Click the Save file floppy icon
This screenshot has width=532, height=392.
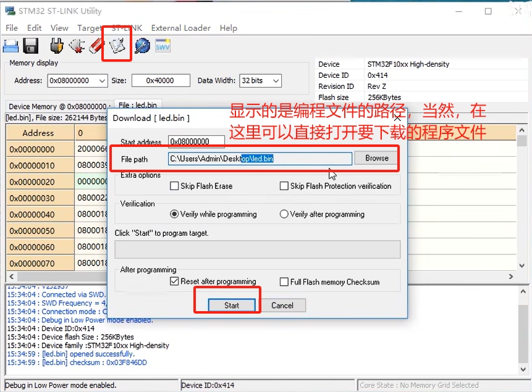pyautogui.click(x=31, y=46)
